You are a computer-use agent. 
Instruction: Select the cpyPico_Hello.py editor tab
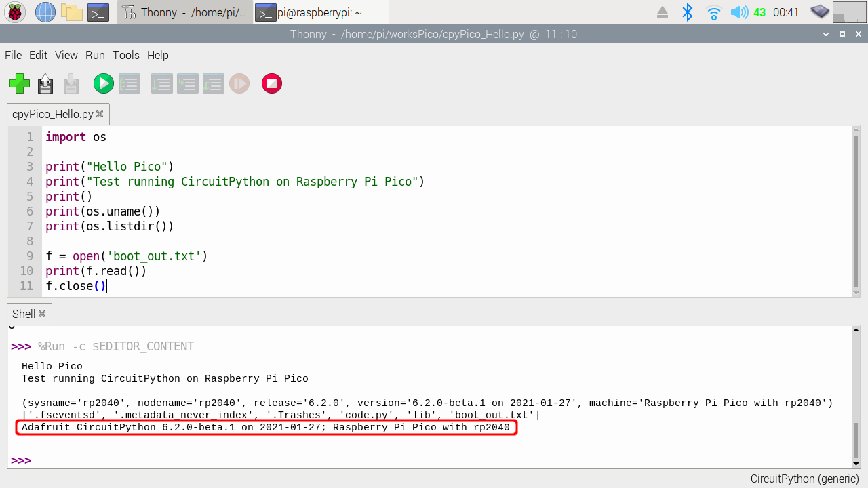(x=52, y=114)
